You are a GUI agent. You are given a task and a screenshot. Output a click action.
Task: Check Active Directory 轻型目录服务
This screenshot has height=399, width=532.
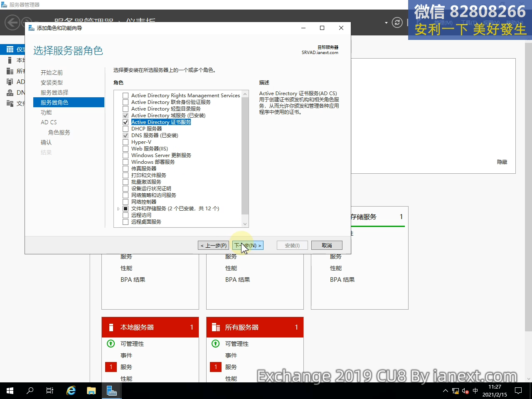click(x=126, y=109)
